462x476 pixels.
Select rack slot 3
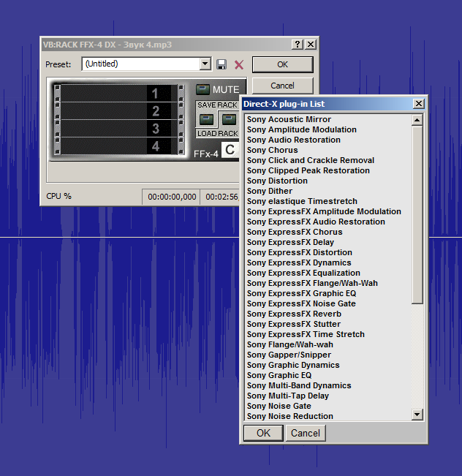pos(118,129)
